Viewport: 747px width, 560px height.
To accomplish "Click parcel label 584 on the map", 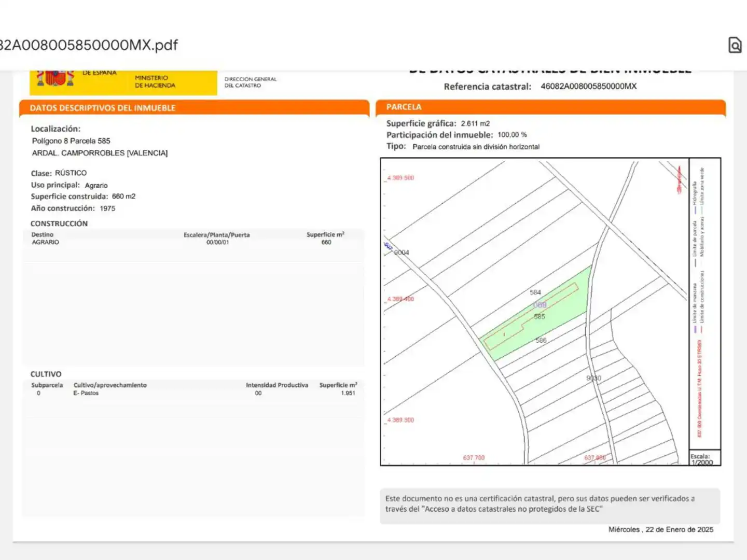I will pyautogui.click(x=535, y=292).
